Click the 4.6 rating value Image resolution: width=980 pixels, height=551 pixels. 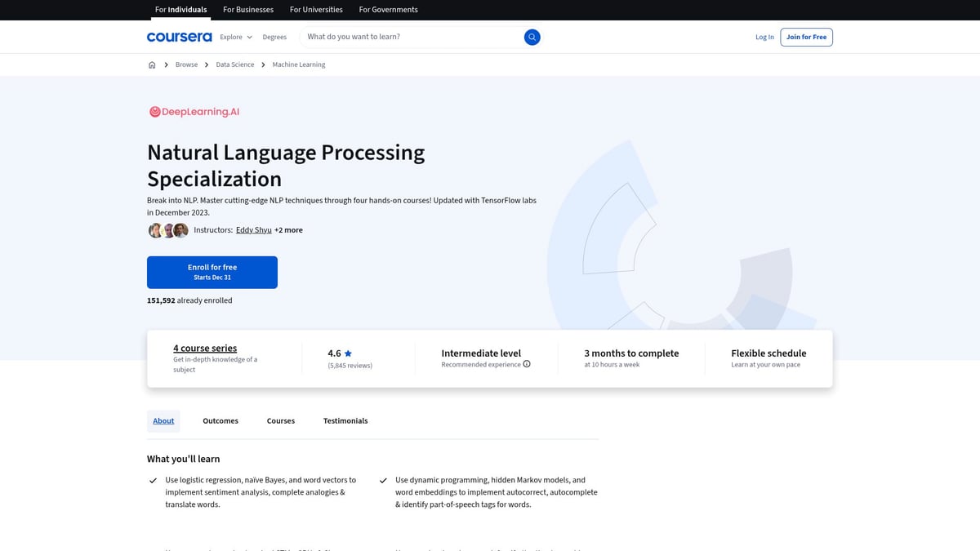click(334, 353)
